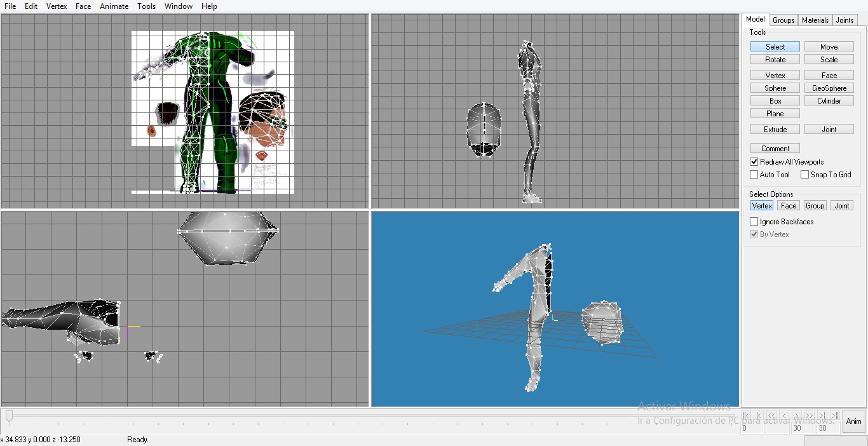This screenshot has height=446, width=868.
Task: Activate the Scale tool button
Action: point(829,60)
